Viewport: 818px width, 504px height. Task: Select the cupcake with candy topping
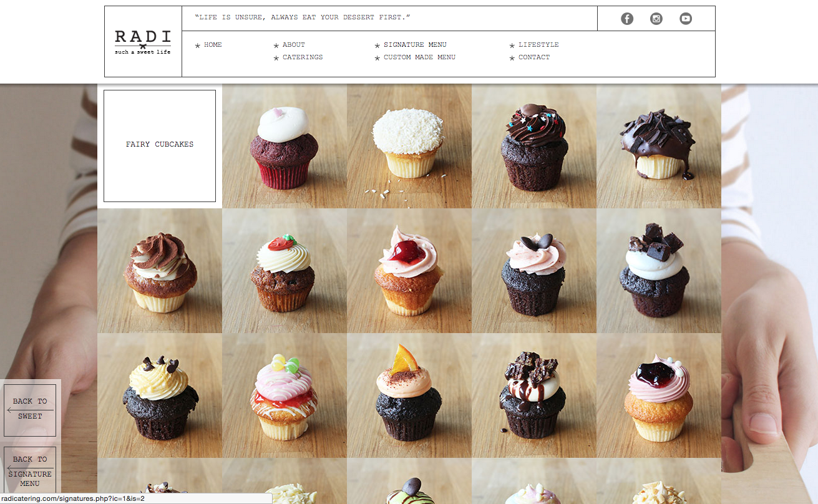pos(285,395)
